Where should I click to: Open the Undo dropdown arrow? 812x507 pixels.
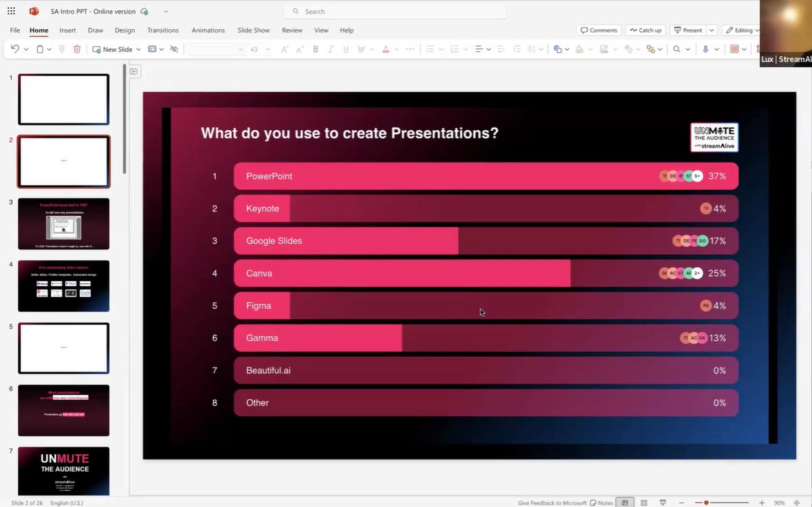26,49
